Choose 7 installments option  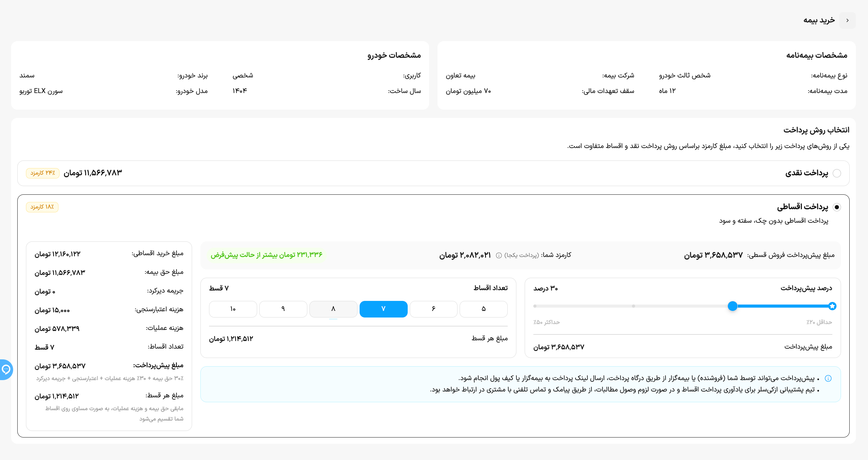pyautogui.click(x=383, y=309)
